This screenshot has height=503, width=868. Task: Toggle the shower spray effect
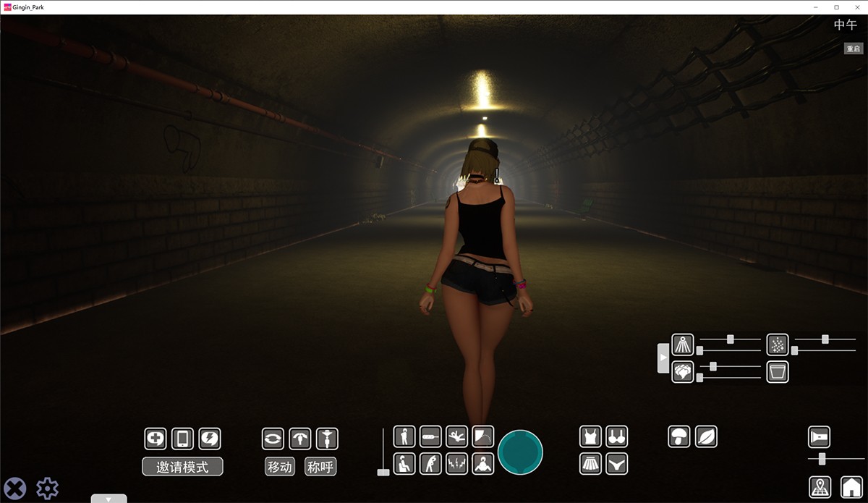[683, 345]
